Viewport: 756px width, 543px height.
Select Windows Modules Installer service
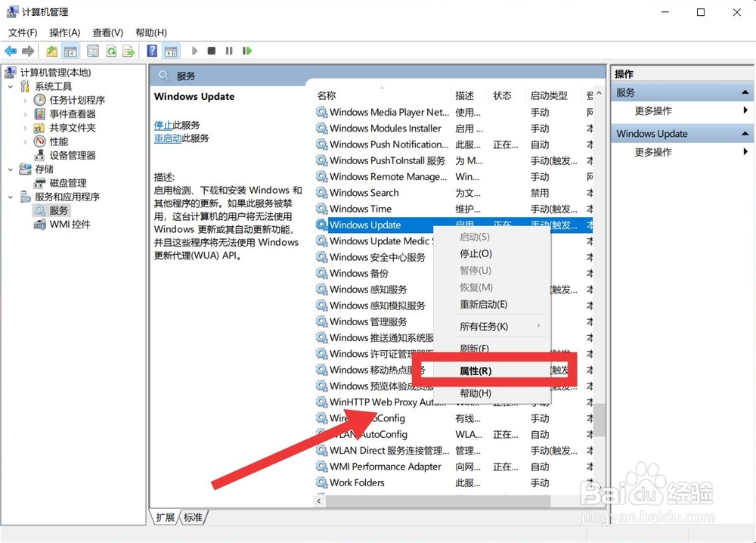[454, 129]
